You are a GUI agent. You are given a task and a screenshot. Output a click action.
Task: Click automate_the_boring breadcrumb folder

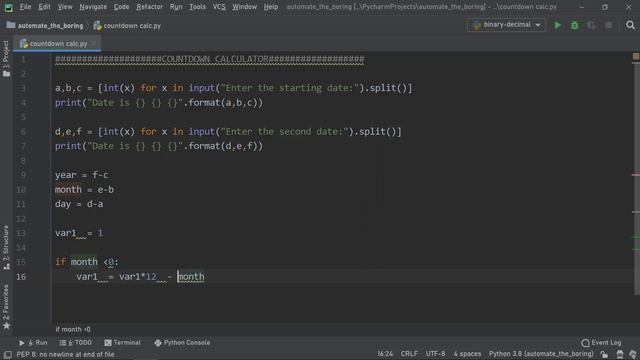click(x=45, y=26)
